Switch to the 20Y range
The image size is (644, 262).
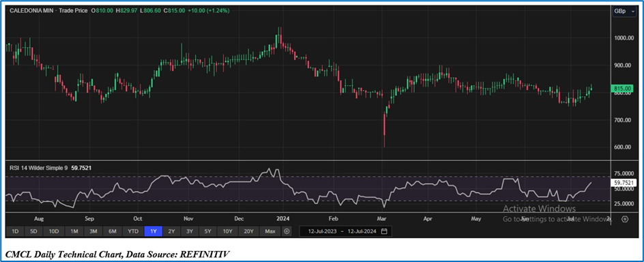pyautogui.click(x=249, y=231)
